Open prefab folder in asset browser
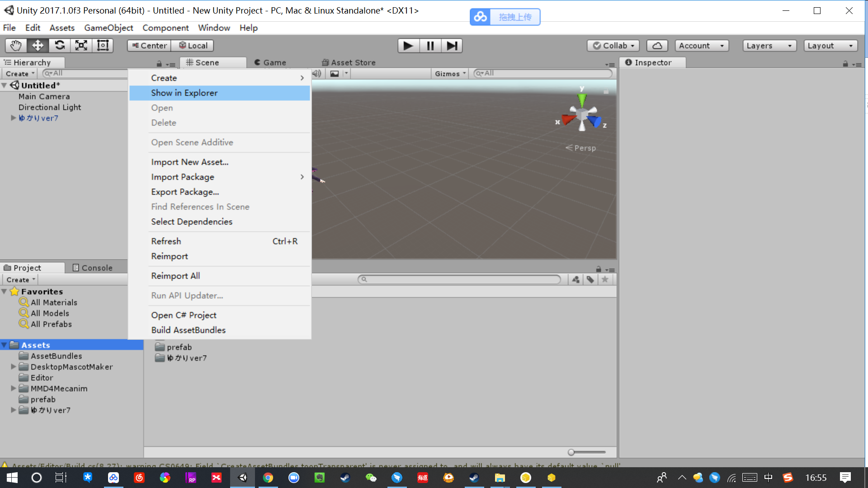 pyautogui.click(x=174, y=347)
